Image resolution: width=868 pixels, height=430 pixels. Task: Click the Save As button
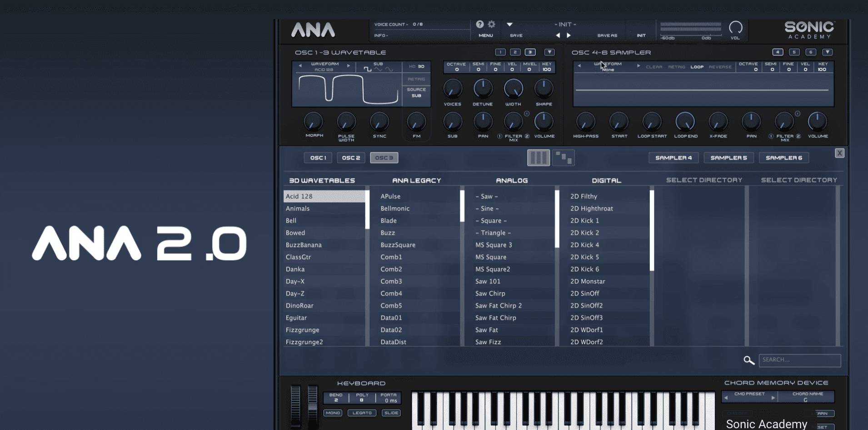pyautogui.click(x=607, y=35)
